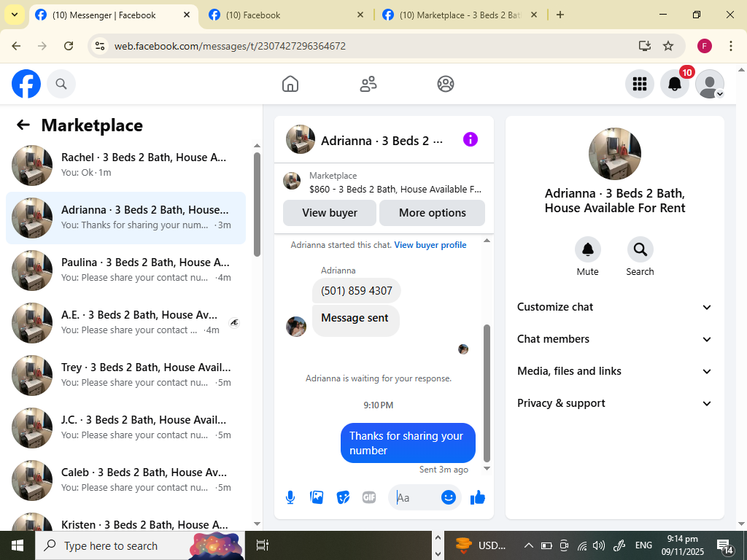Click the More options button
Image resolution: width=747 pixels, height=560 pixels.
pyautogui.click(x=432, y=213)
